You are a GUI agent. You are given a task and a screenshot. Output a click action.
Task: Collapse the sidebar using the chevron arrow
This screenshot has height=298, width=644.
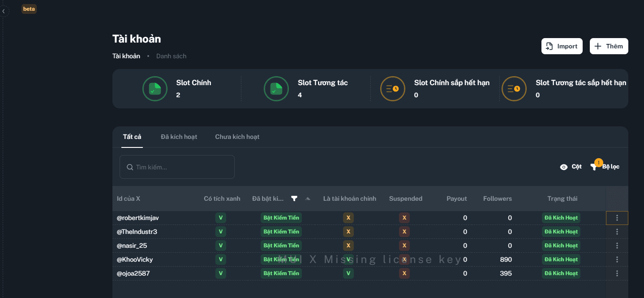pyautogui.click(x=4, y=11)
